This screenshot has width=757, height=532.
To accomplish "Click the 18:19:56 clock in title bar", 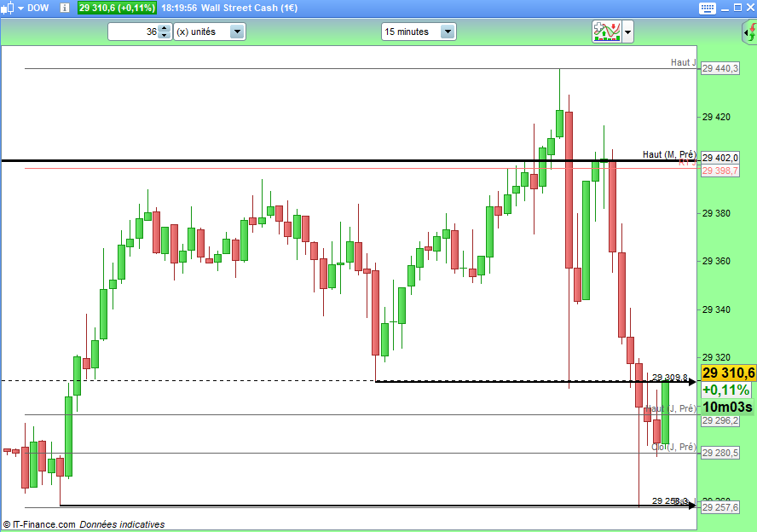I will click(x=179, y=9).
